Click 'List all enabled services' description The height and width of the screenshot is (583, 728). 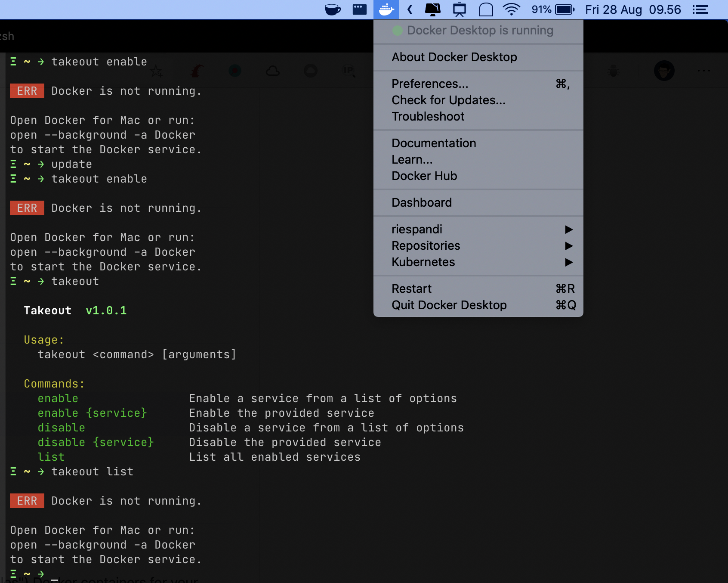[275, 457]
